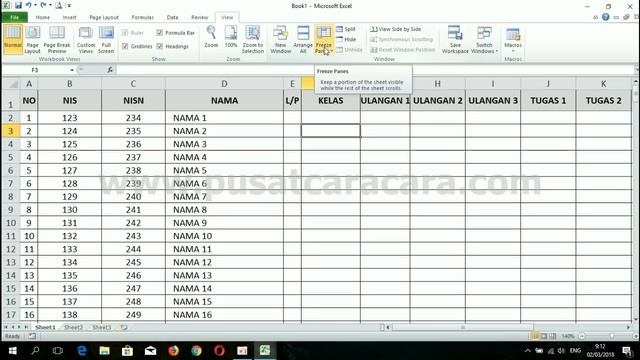Click Save Workspace
Viewport: 640px width, 360px height.
[455, 39]
